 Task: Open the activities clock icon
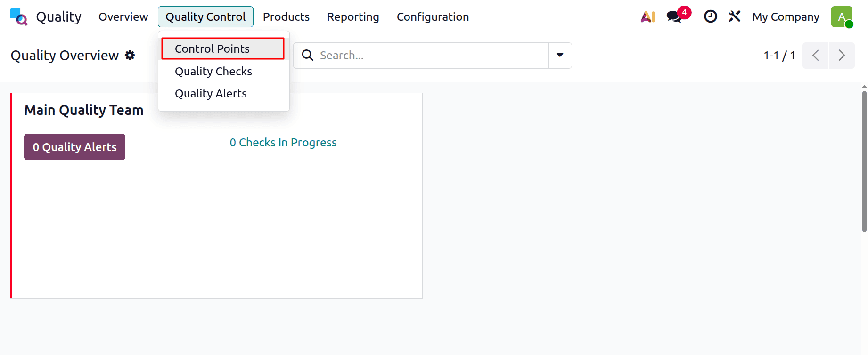click(x=710, y=17)
